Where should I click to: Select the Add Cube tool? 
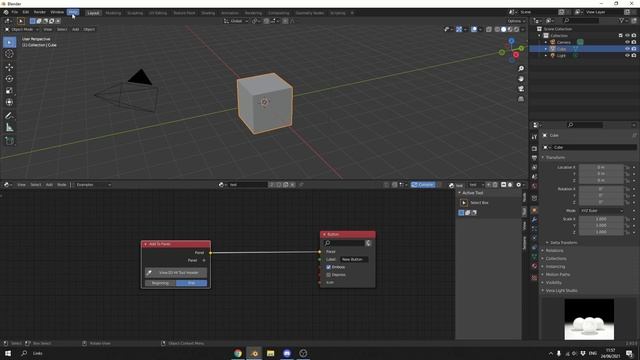(9, 141)
